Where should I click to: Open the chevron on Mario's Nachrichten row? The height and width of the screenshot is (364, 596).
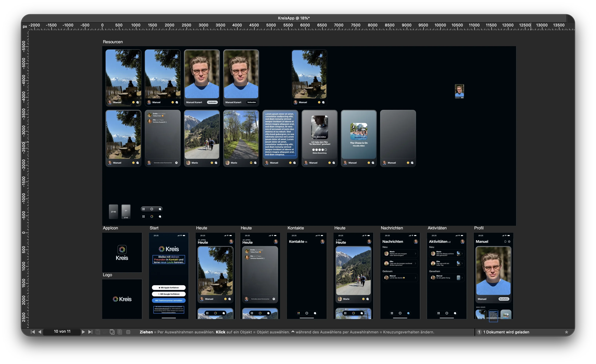point(415,254)
